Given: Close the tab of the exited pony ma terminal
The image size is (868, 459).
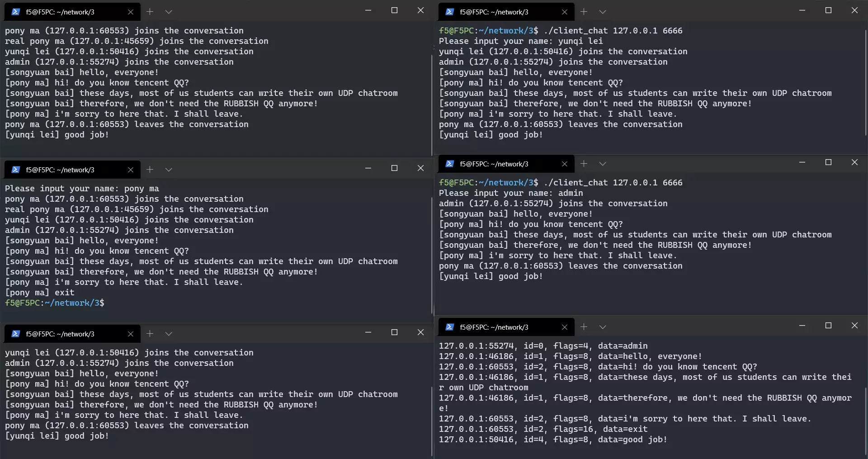Looking at the screenshot, I should (x=131, y=170).
